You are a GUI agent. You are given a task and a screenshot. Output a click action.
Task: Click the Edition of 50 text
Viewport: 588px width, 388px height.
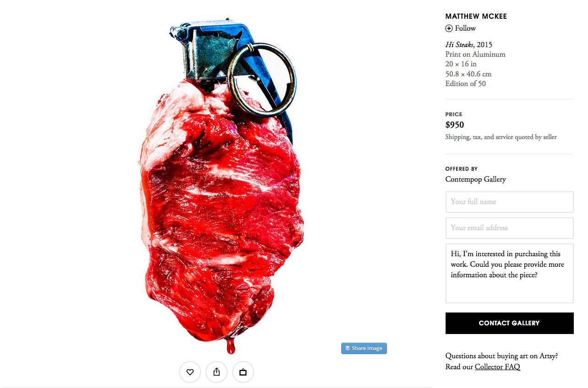click(x=466, y=84)
